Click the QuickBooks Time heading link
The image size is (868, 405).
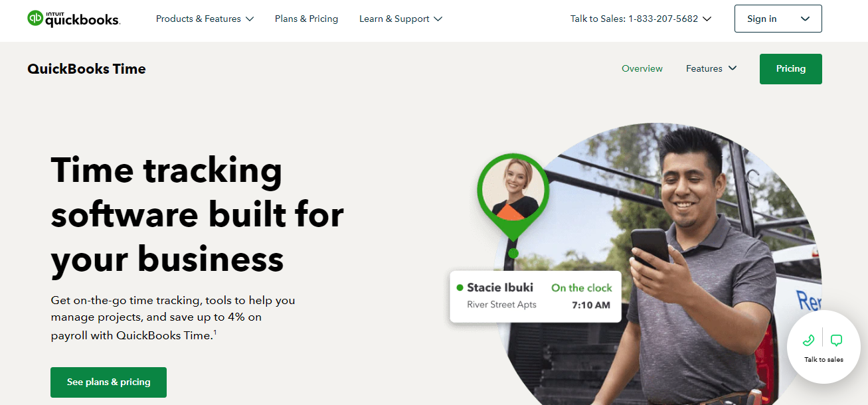(86, 69)
